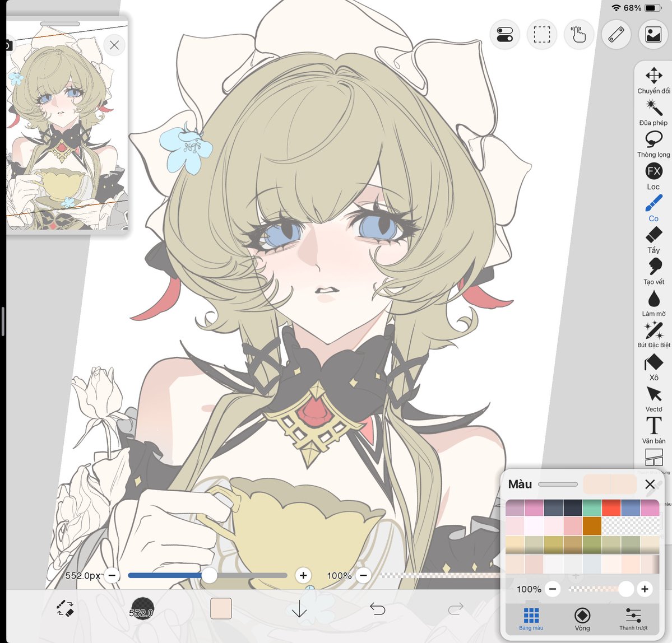Open the stabilizer settings toggle icon

pos(505,34)
